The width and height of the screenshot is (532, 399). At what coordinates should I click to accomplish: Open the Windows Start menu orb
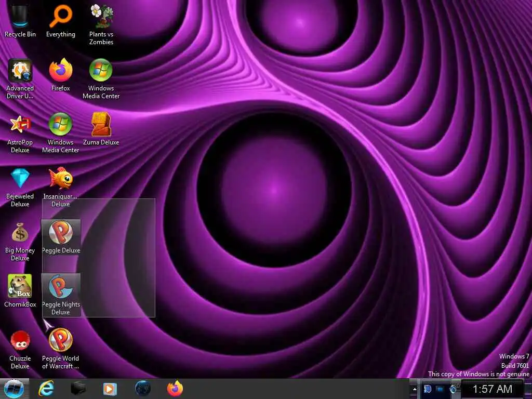click(x=14, y=389)
